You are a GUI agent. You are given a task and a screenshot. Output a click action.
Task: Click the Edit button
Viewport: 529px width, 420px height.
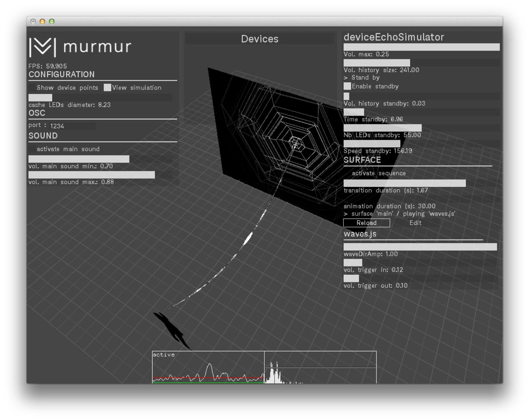coord(415,223)
